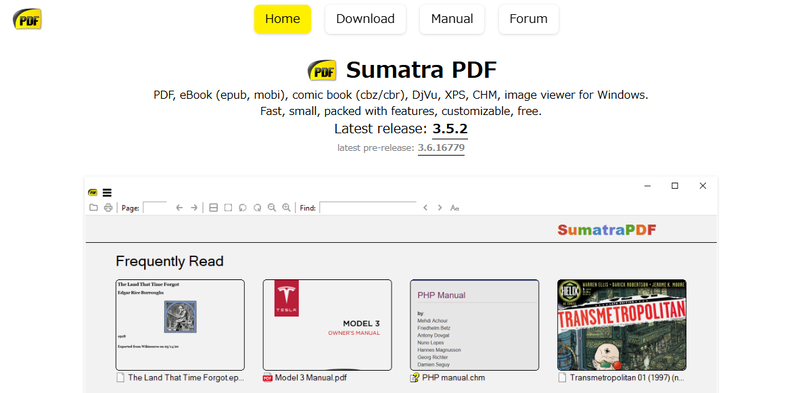Click the Sumatra PDF logo at the page's top-left corner
Image resolution: width=800 pixels, height=393 pixels.
pyautogui.click(x=27, y=19)
